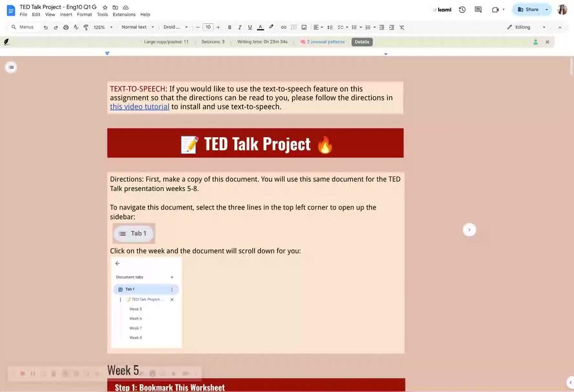Expand the Share options arrow

(547, 10)
